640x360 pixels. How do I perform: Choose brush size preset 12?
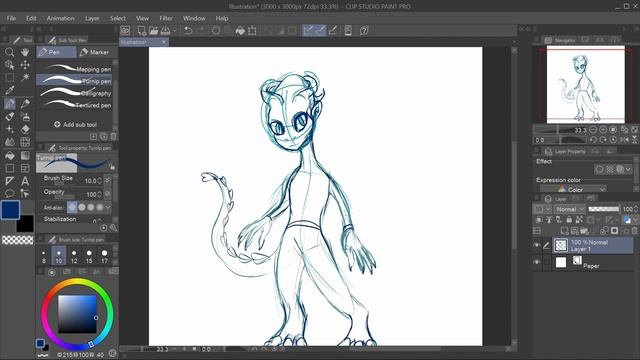pos(74,256)
